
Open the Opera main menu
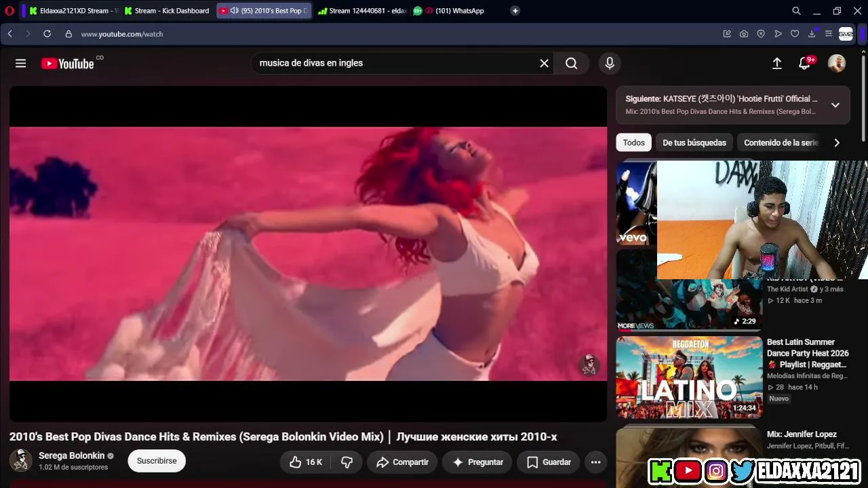click(9, 11)
